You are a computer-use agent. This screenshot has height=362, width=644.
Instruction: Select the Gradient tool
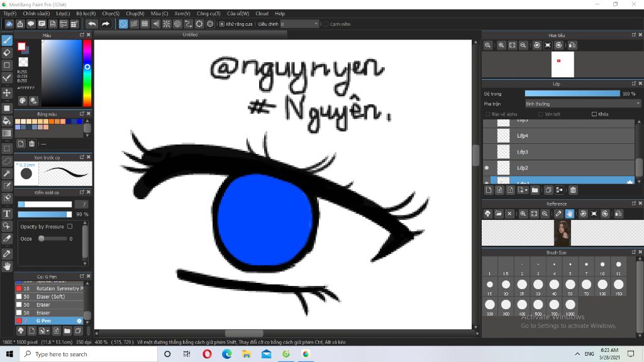[7, 133]
